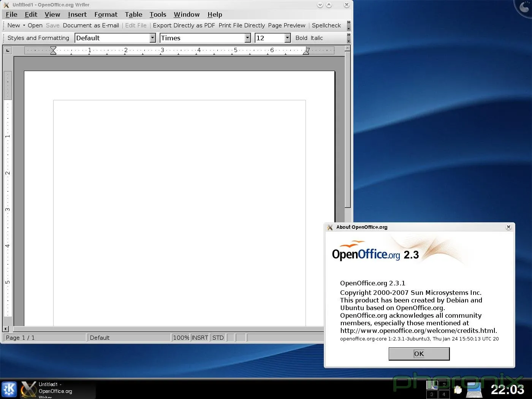
Task: Click Page Preview toolbar item
Action: click(x=287, y=25)
